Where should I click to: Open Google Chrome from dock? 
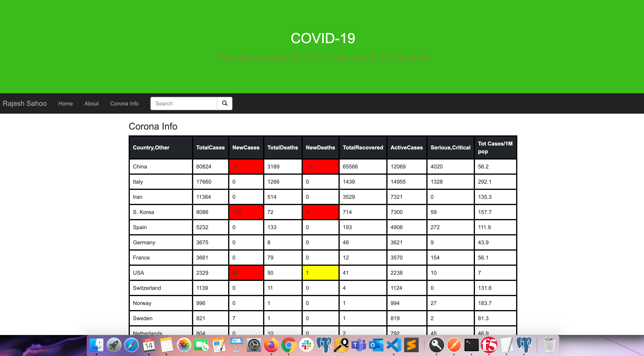click(289, 345)
